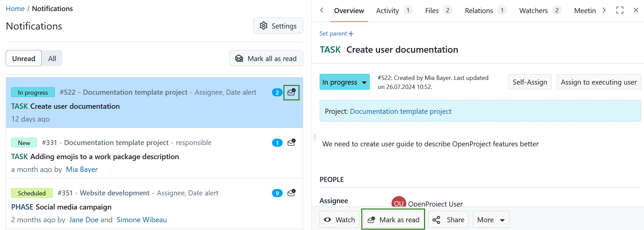Switch filter to All notifications

(52, 58)
